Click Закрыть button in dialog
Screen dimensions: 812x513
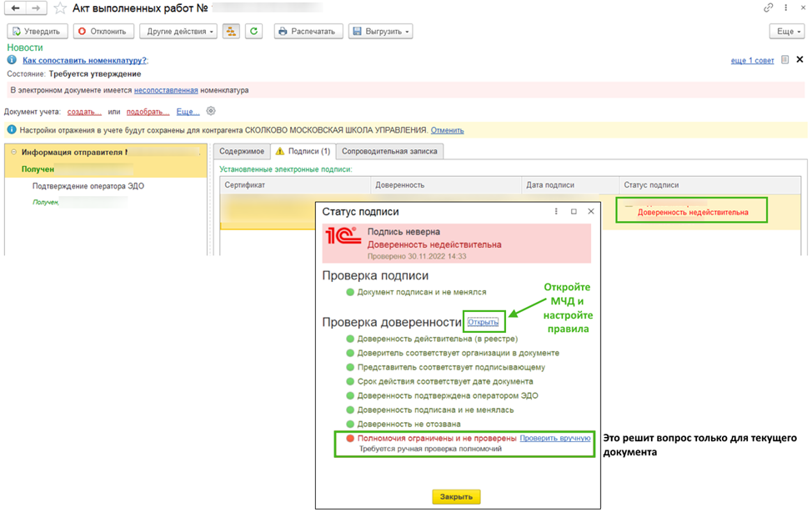tap(456, 497)
